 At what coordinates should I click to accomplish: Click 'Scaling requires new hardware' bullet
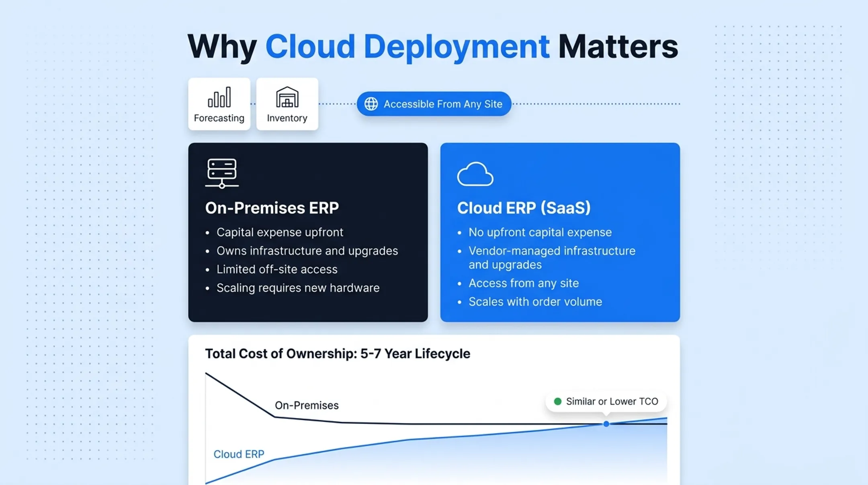pyautogui.click(x=298, y=288)
